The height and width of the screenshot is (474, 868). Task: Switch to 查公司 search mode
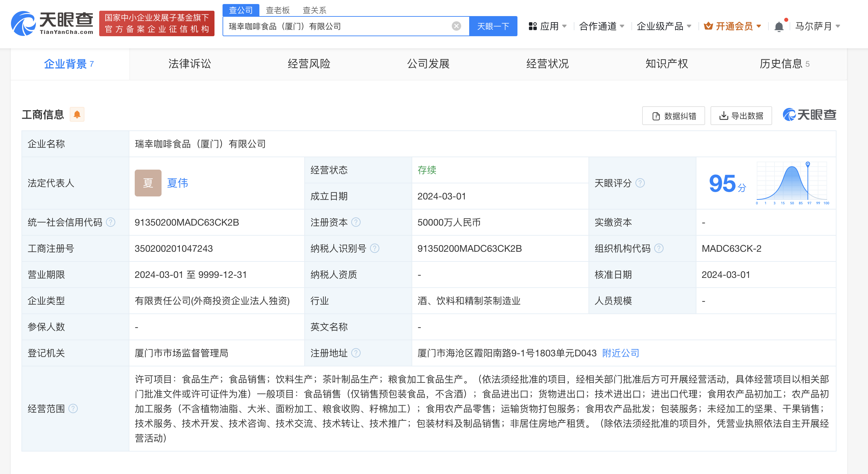tap(241, 10)
